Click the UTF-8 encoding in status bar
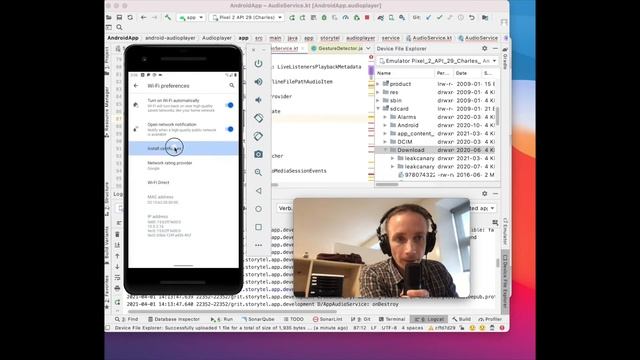The image size is (640, 360). click(x=389, y=328)
